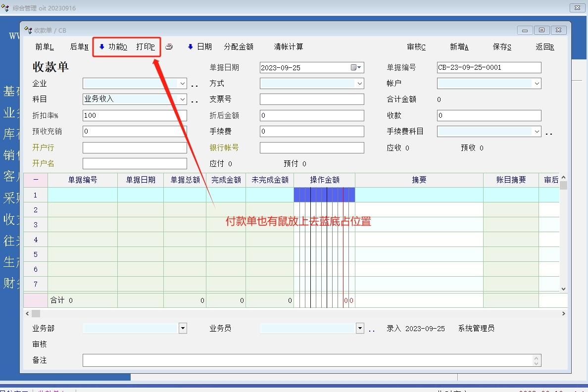This screenshot has height=392, width=588.
Task: Click the printer icon in toolbar
Action: click(169, 47)
